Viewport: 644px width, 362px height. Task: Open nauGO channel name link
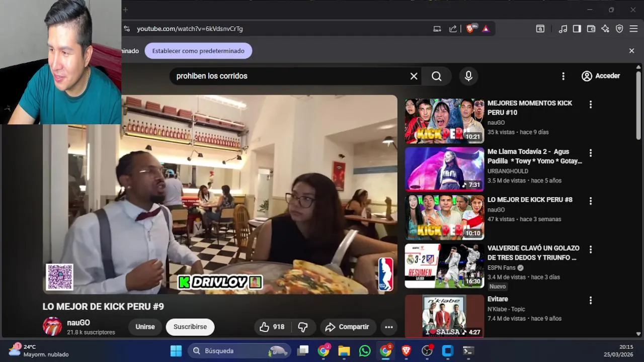tap(78, 323)
